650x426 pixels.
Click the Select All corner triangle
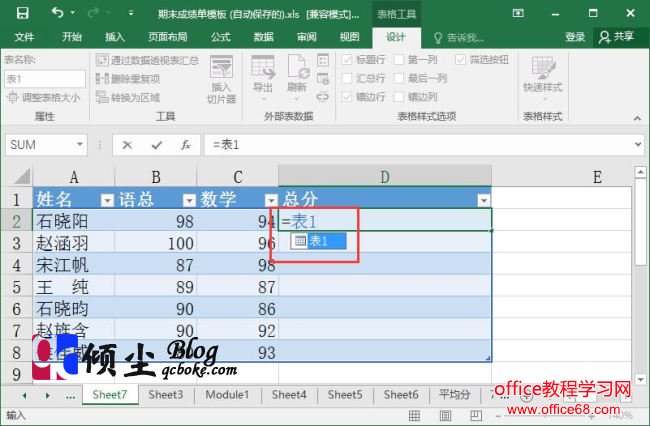point(22,176)
